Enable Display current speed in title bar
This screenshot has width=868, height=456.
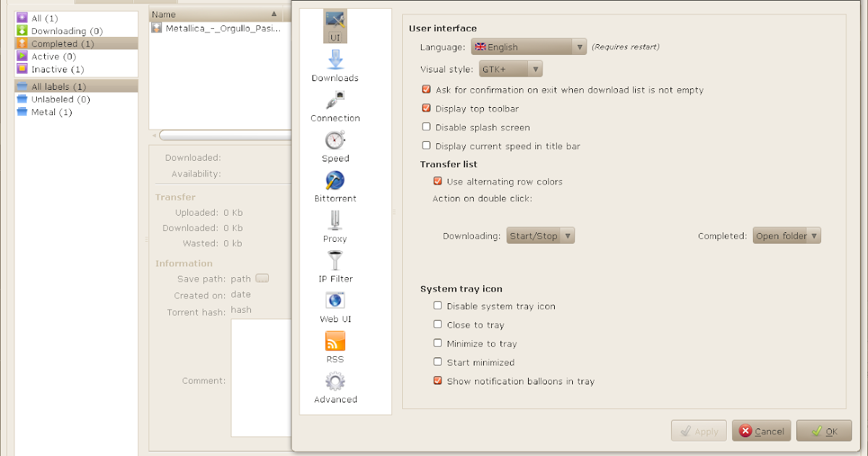pos(426,145)
